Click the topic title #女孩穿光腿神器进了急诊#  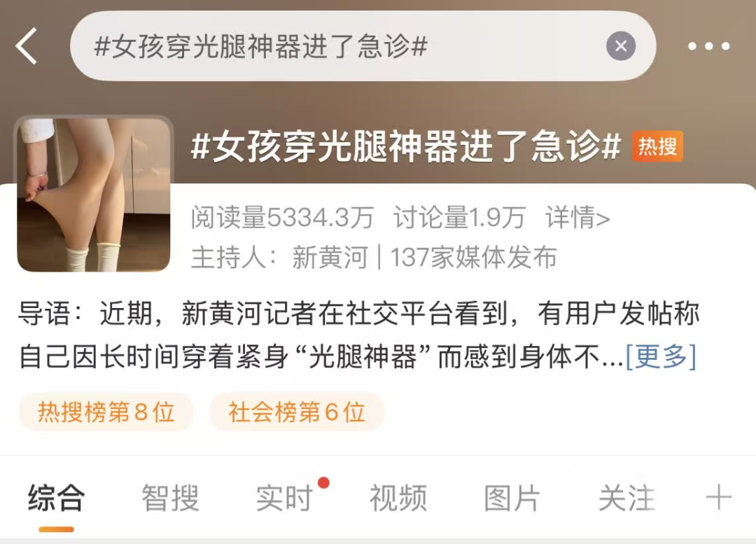[406, 146]
